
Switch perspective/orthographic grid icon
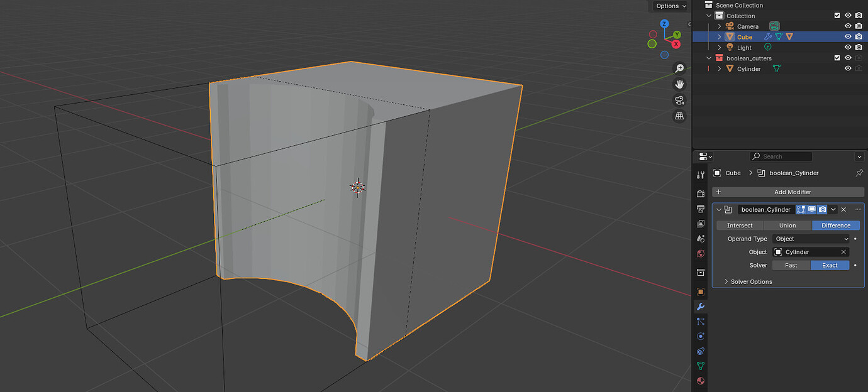679,116
